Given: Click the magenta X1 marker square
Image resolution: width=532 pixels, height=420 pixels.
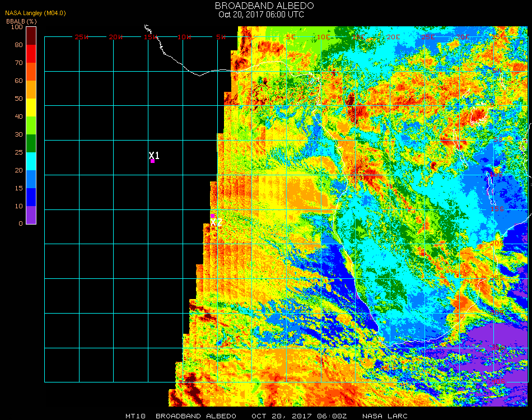Looking at the screenshot, I should [153, 161].
